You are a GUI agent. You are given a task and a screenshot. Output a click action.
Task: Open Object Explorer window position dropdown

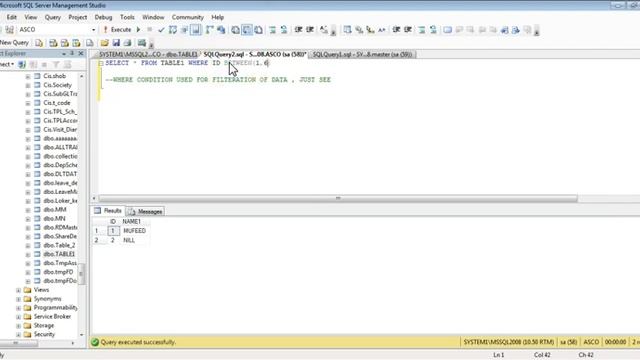pos(64,53)
